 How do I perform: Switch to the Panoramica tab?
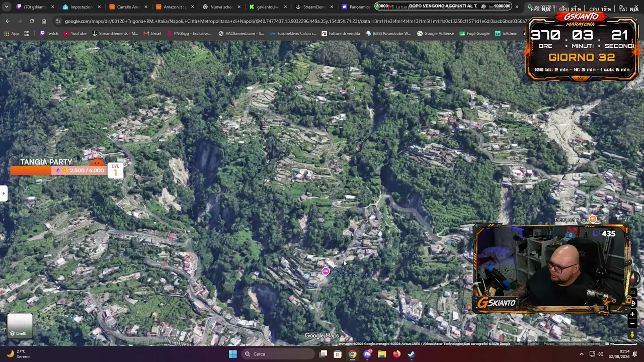(x=356, y=7)
